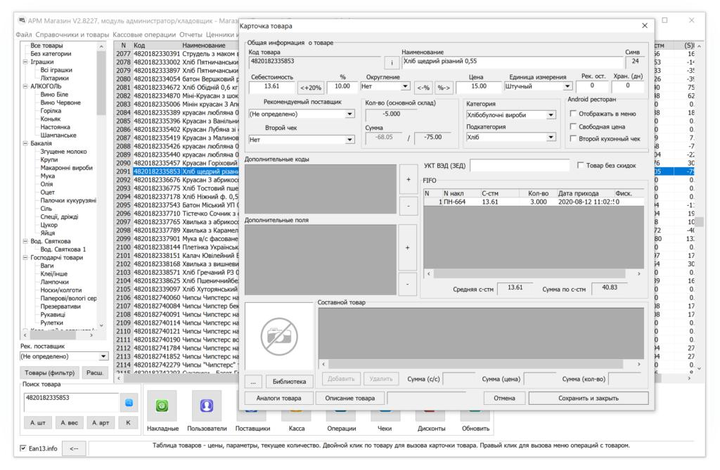Image resolution: width=720 pixels, height=470 pixels.
Task: Select FIFO row ПН-664
Action: (x=533, y=202)
